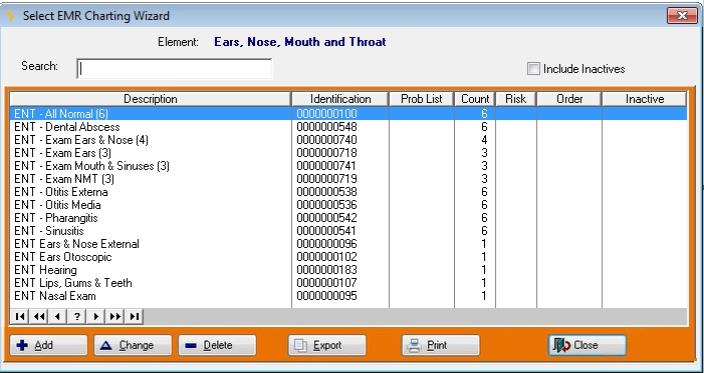Focus the Search text field

(174, 69)
